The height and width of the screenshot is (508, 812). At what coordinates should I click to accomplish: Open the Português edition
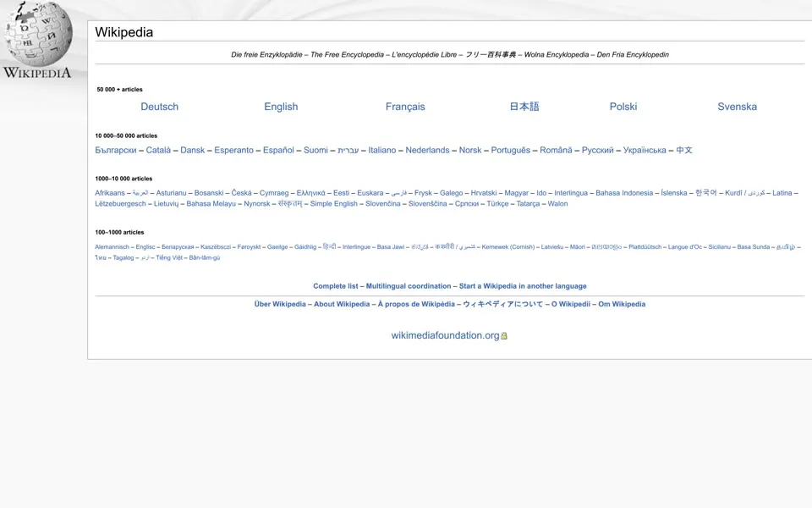point(511,151)
